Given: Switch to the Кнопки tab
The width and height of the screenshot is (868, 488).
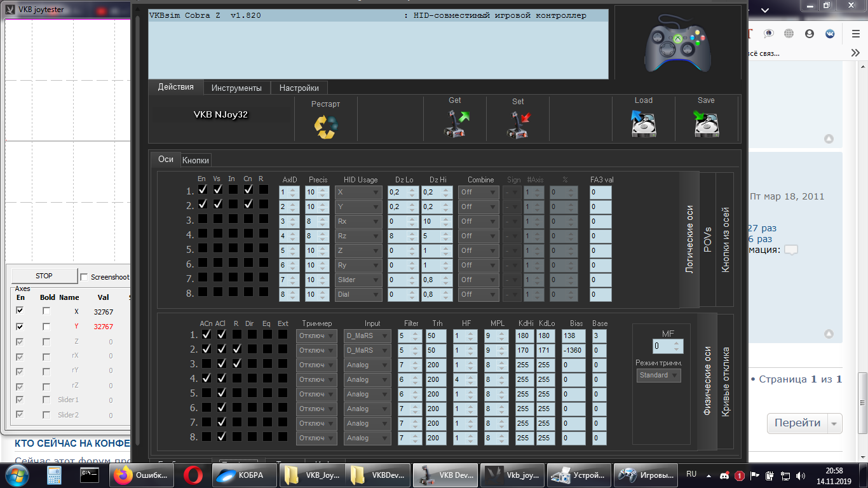Looking at the screenshot, I should pos(196,160).
